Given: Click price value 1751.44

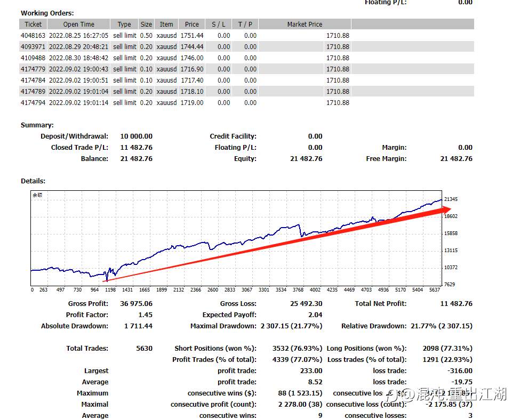Looking at the screenshot, I should (x=192, y=36).
